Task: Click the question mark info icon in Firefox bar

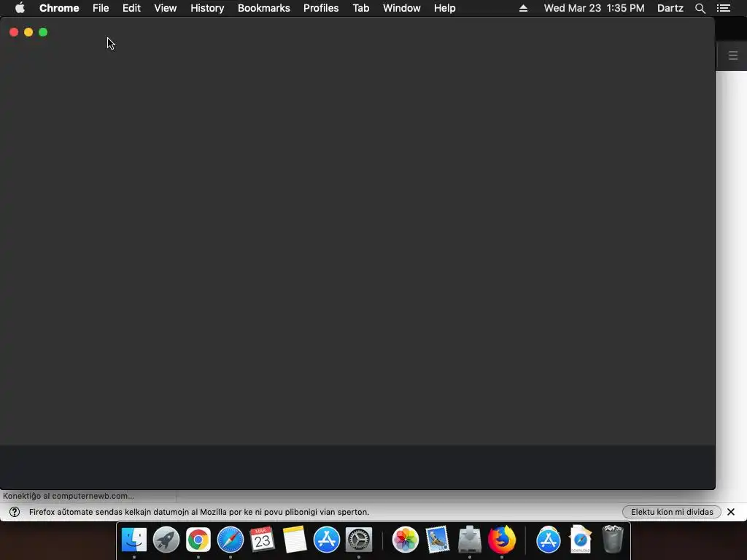Action: [15, 512]
